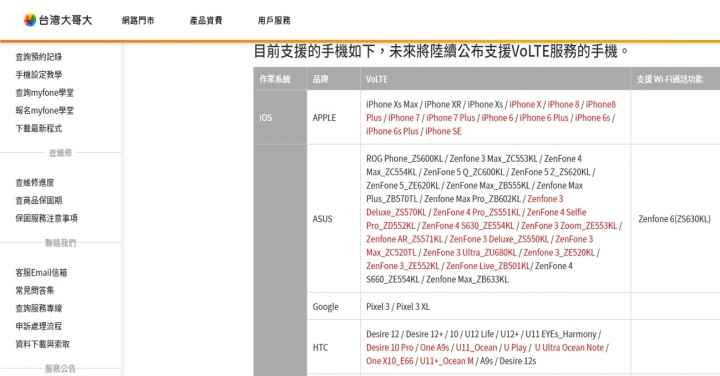Screen dimensions: 720x376
Task: Click the U11+_Ocean M link
Action: click(x=447, y=361)
